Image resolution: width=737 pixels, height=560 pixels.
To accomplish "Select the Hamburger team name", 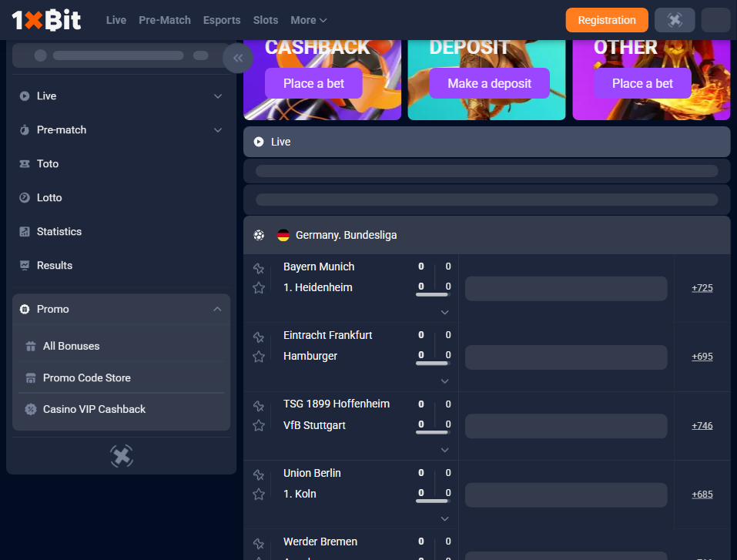I will click(310, 356).
